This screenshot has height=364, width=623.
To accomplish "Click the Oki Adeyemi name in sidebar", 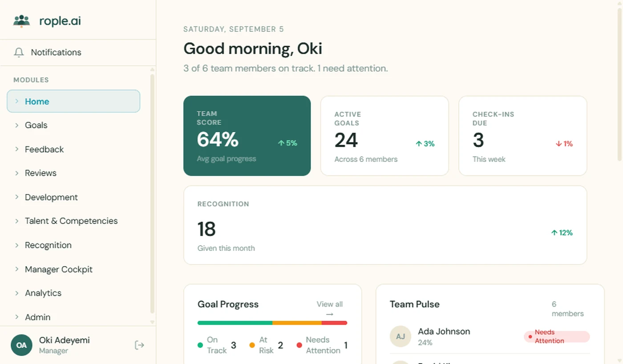I will tap(65, 340).
